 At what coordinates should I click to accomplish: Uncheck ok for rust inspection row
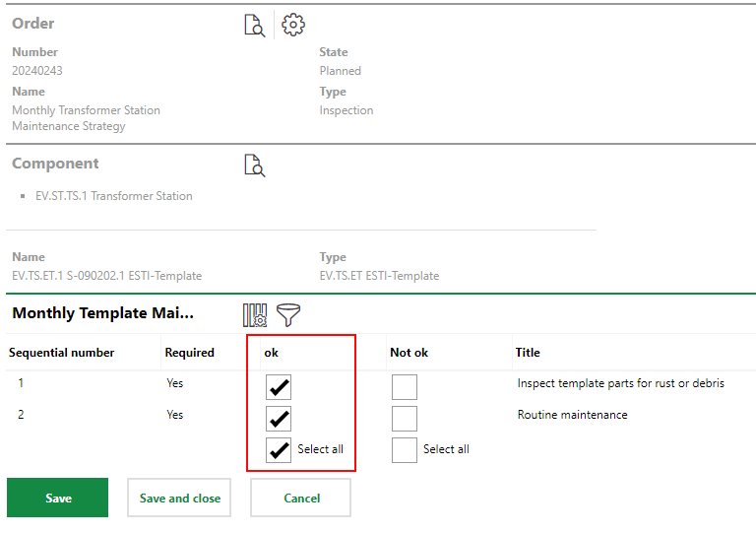(x=279, y=387)
